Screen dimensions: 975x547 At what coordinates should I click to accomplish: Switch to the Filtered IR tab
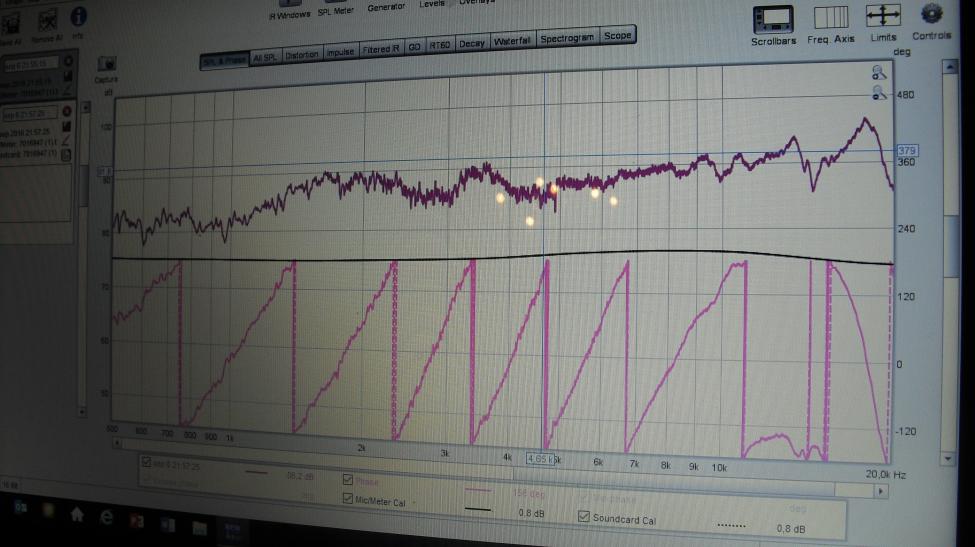click(381, 49)
